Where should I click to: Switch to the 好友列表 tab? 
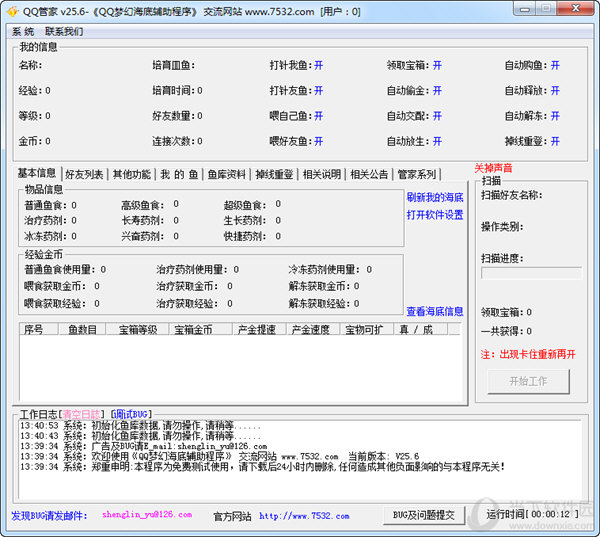tap(84, 175)
